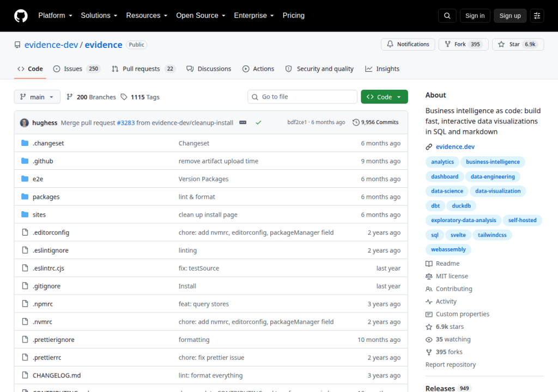Switch to the Actions tab
Image resolution: width=558 pixels, height=392 pixels.
click(x=258, y=69)
